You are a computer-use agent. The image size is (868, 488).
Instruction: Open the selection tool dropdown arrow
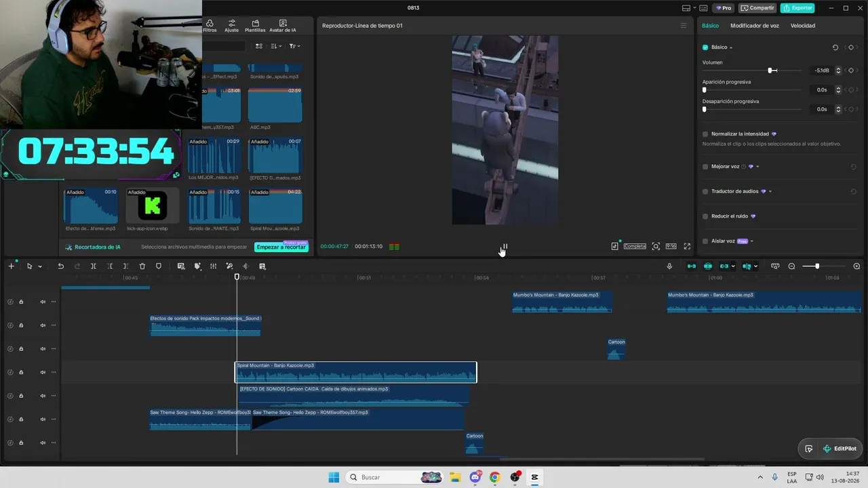pyautogui.click(x=40, y=266)
